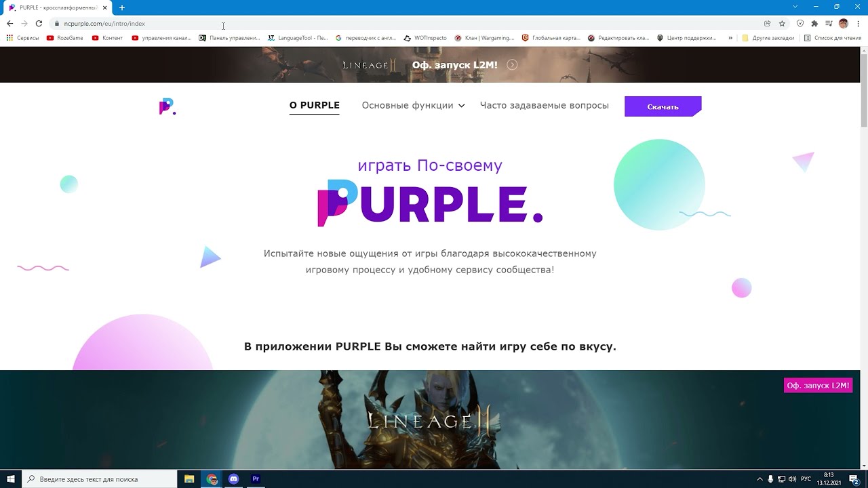Close the PURPLE browser tab
868x488 pixels.
(105, 7)
